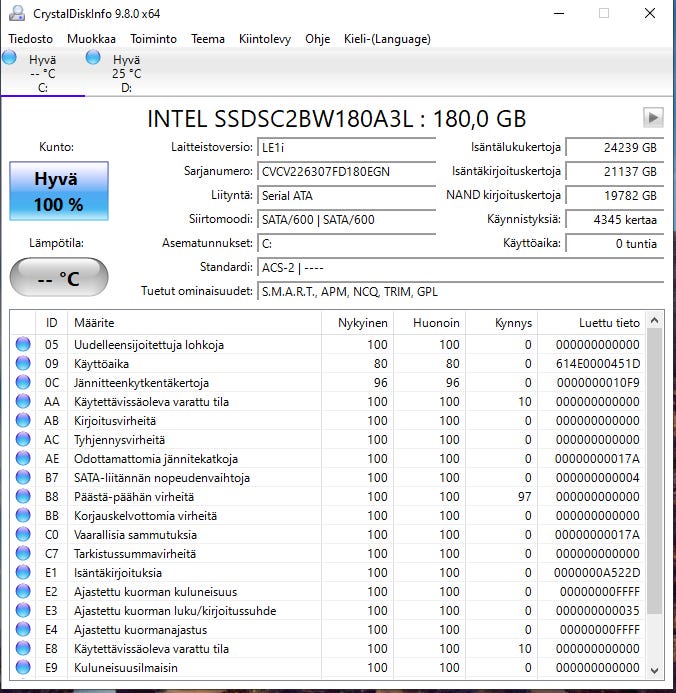The height and width of the screenshot is (693, 676).
Task: Select the Ajastettu kuorman luku/kirjoitussuhde row text
Action: [x=175, y=611]
